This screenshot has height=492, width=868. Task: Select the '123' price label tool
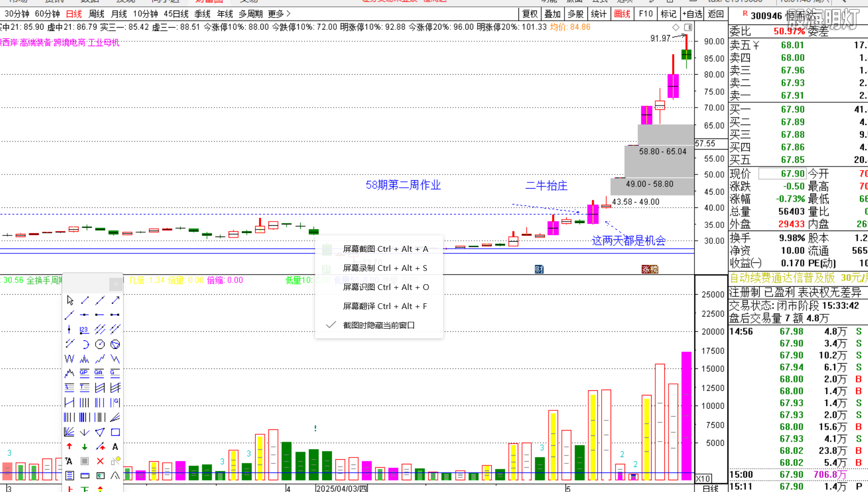pos(84,330)
